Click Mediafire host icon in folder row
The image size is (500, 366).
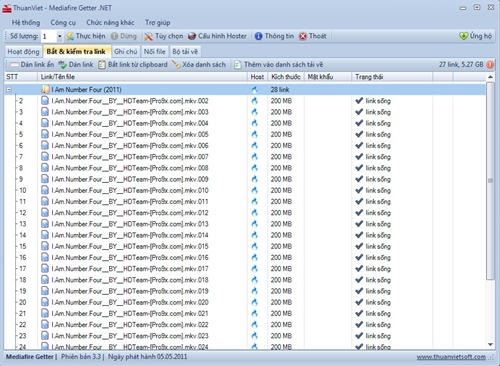255,89
